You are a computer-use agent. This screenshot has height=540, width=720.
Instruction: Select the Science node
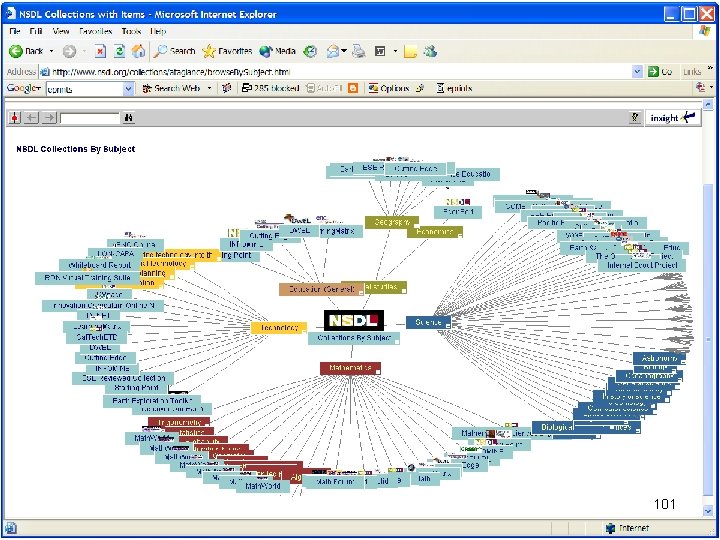click(x=428, y=322)
